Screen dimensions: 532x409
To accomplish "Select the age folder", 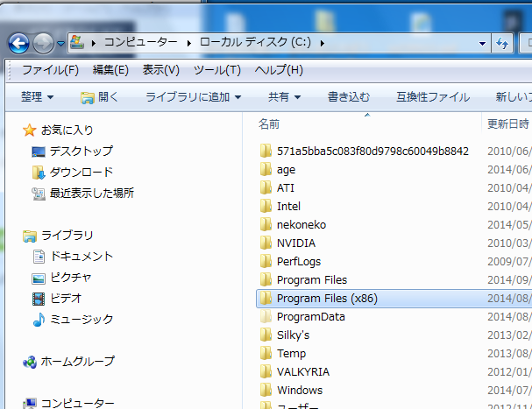I will (x=286, y=170).
